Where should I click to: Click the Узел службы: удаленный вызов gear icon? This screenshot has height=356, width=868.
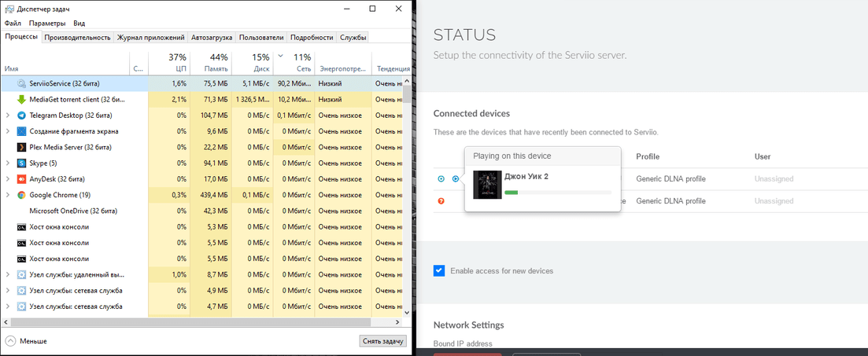click(21, 275)
